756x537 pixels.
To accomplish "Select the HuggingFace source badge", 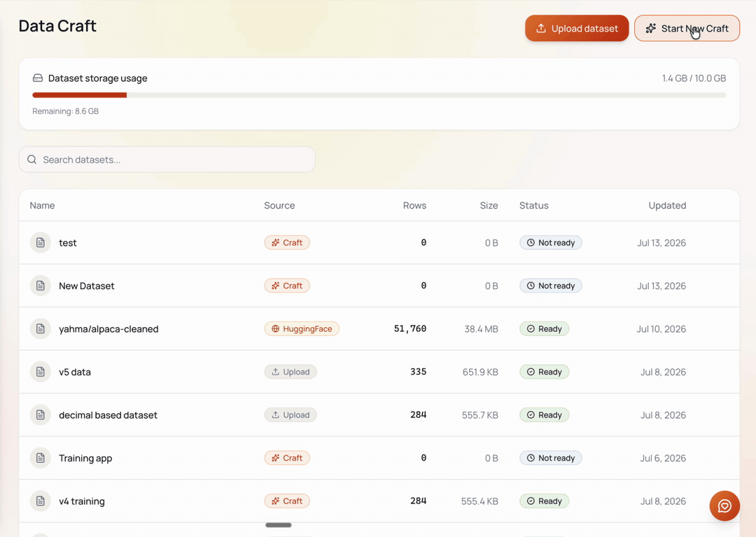I will tap(302, 329).
